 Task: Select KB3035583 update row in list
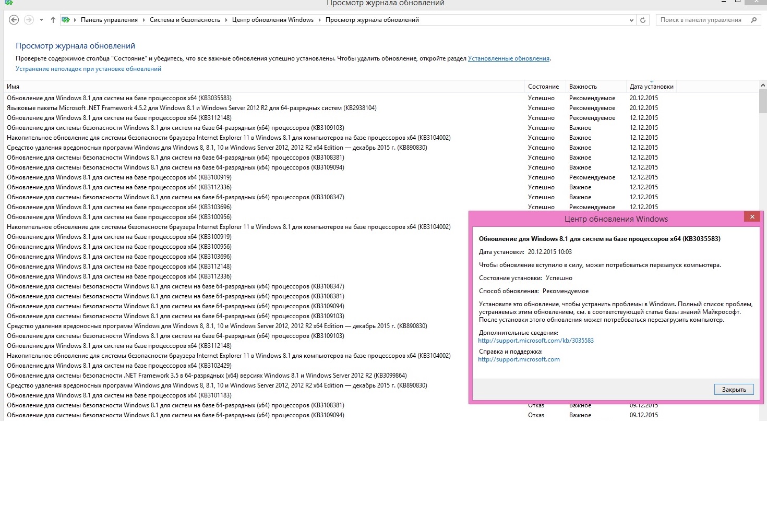(x=381, y=98)
